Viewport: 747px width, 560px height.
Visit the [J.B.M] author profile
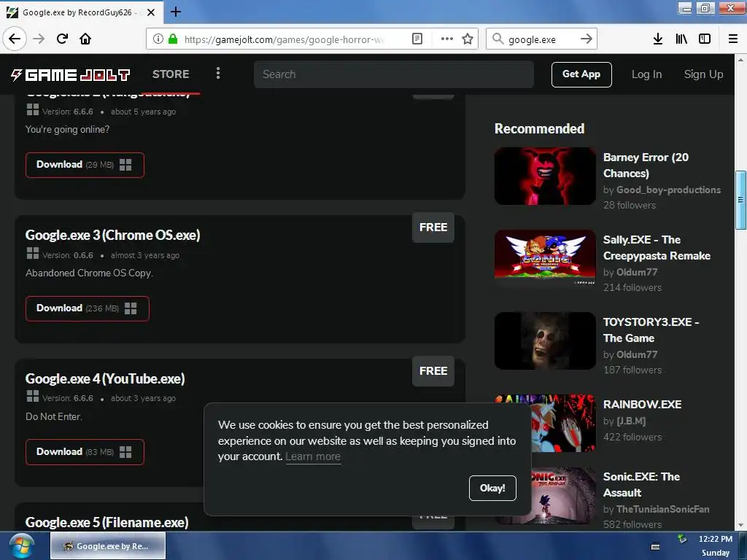pos(631,421)
